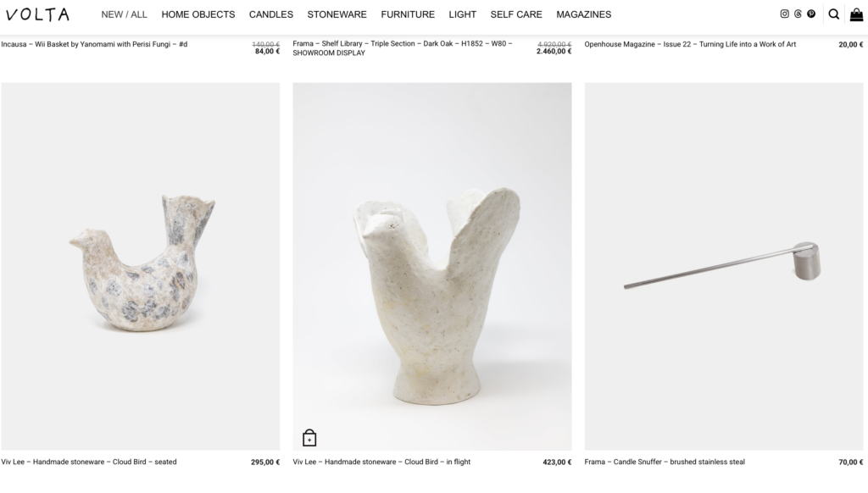Go to the VOLTA logo home
This screenshot has width=868, height=493.
[37, 14]
